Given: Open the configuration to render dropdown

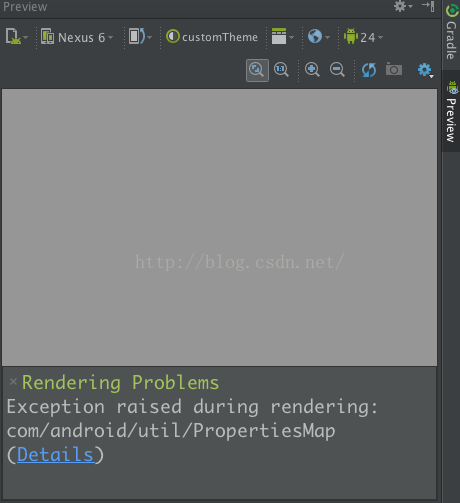Looking at the screenshot, I should pyautogui.click(x=16, y=37).
